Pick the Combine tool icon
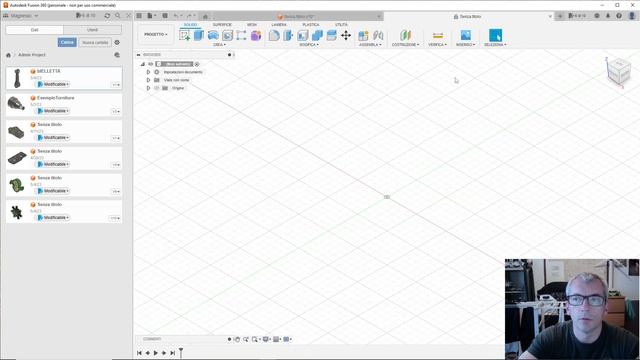The height and width of the screenshot is (360, 640). tap(317, 36)
